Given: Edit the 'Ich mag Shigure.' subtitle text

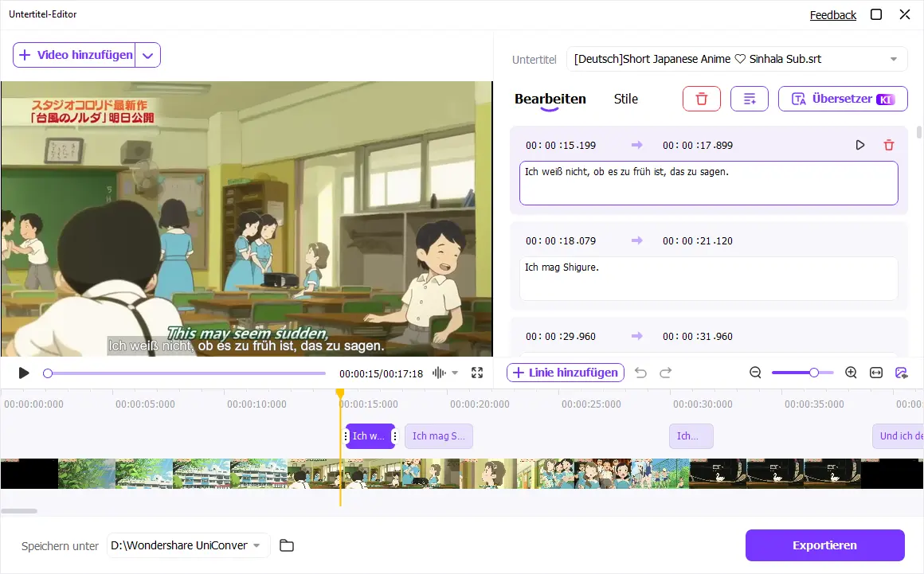Looking at the screenshot, I should (x=708, y=279).
